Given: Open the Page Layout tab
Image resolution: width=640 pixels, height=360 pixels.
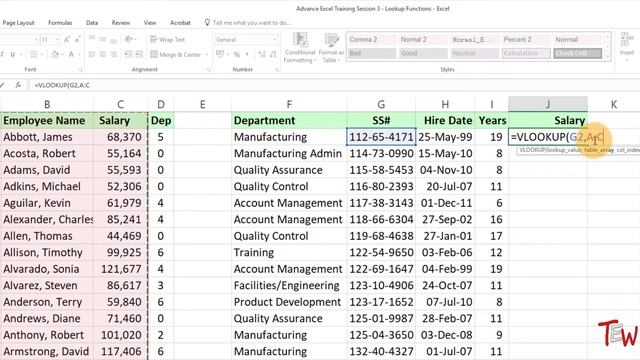Looking at the screenshot, I should tap(18, 23).
